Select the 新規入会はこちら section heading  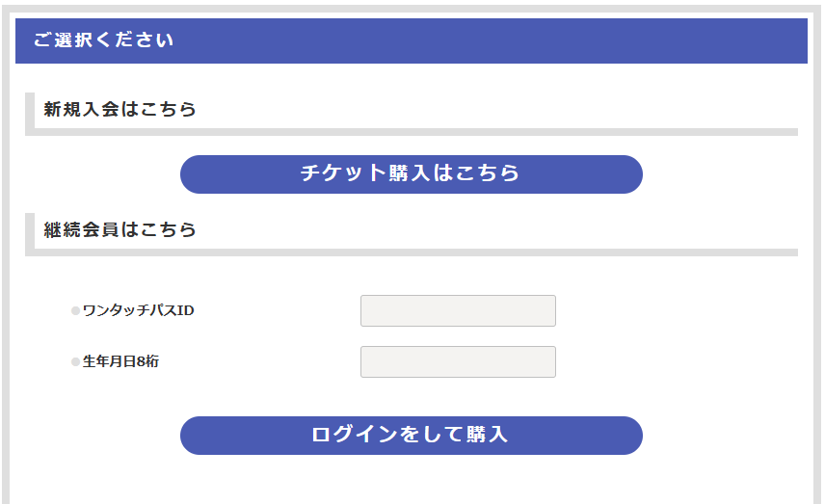coord(120,109)
